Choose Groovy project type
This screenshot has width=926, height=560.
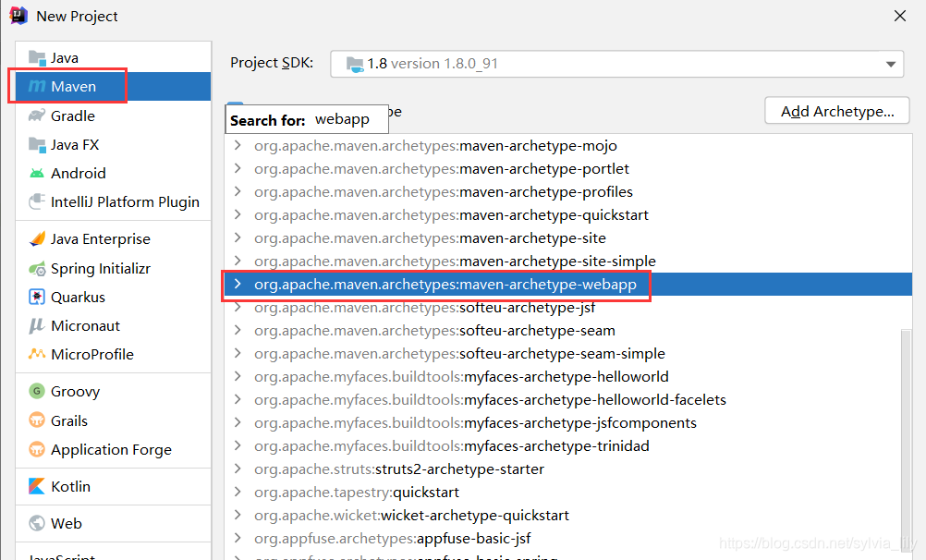[113, 391]
